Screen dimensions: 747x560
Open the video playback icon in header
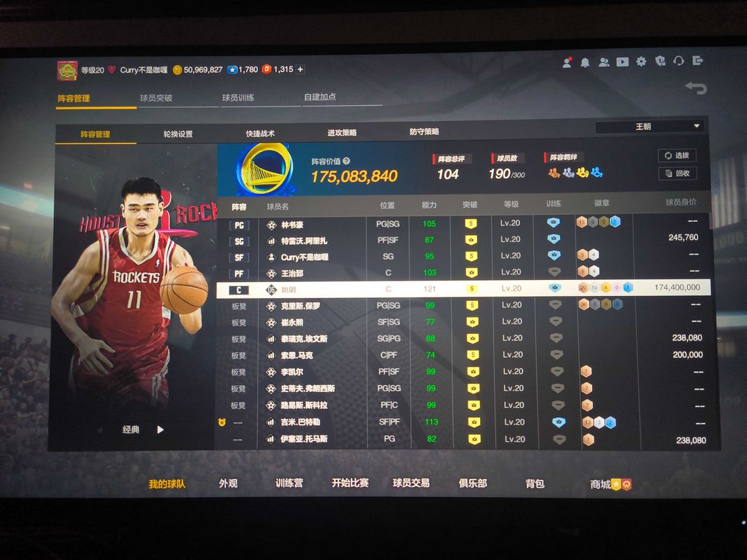point(622,62)
